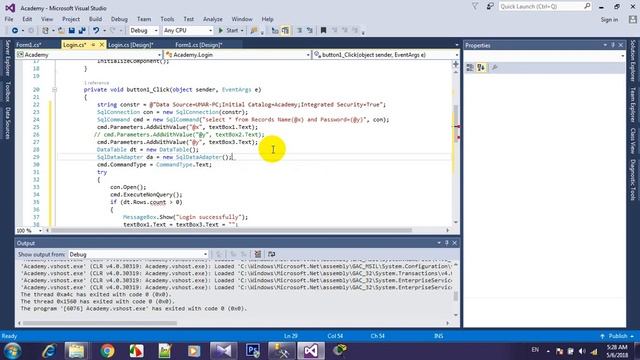Click the Navigate Backward toolbar icon

(15, 31)
